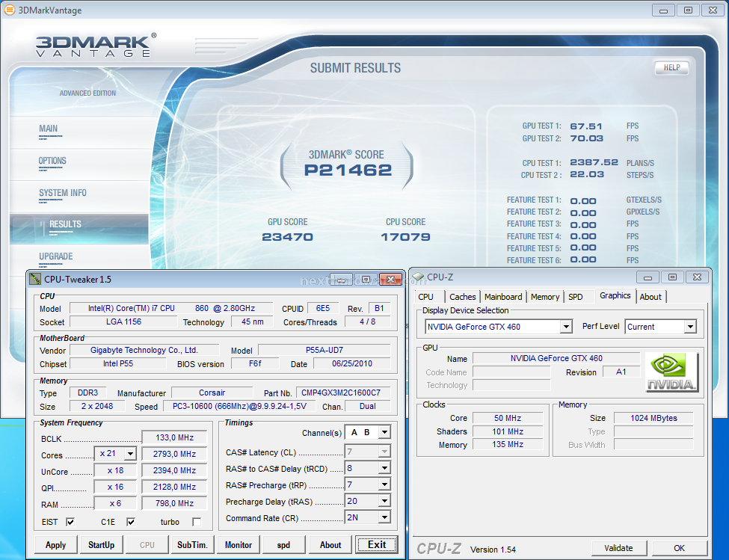Maximize the CPU-Z window
Viewport: 729px width, 560px height.
(x=672, y=277)
